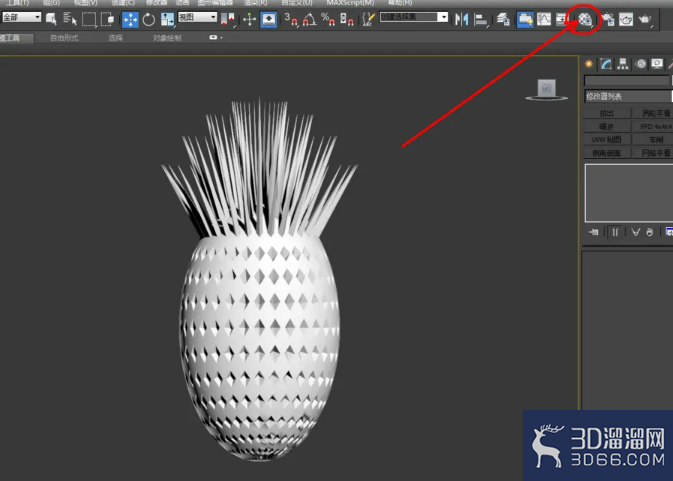This screenshot has width=673, height=481.
Task: Click the Select and Manipulate icon
Action: click(x=249, y=19)
